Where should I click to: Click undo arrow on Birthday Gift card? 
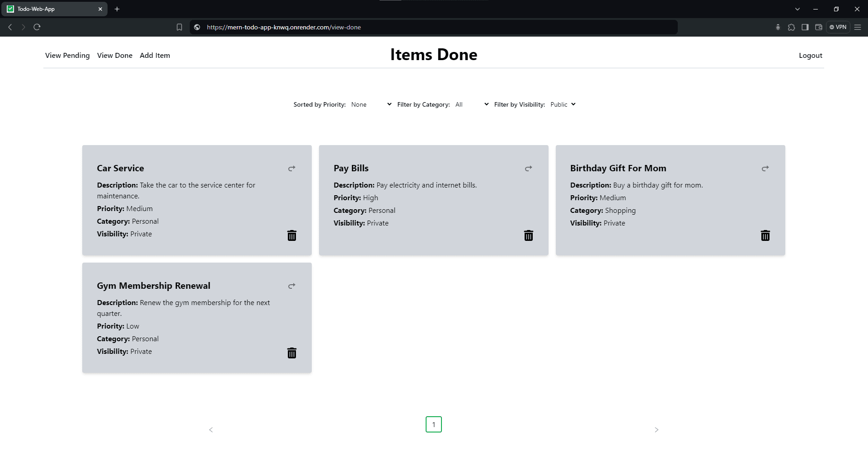[765, 169]
